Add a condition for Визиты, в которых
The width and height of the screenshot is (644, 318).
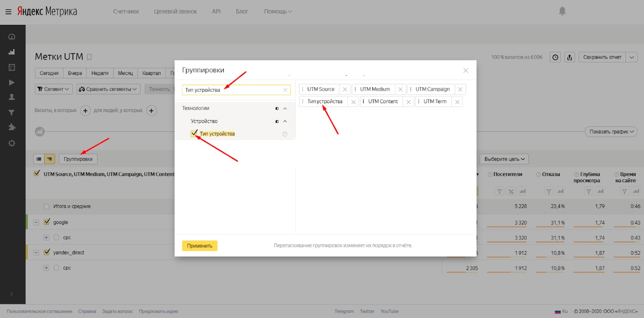[85, 110]
